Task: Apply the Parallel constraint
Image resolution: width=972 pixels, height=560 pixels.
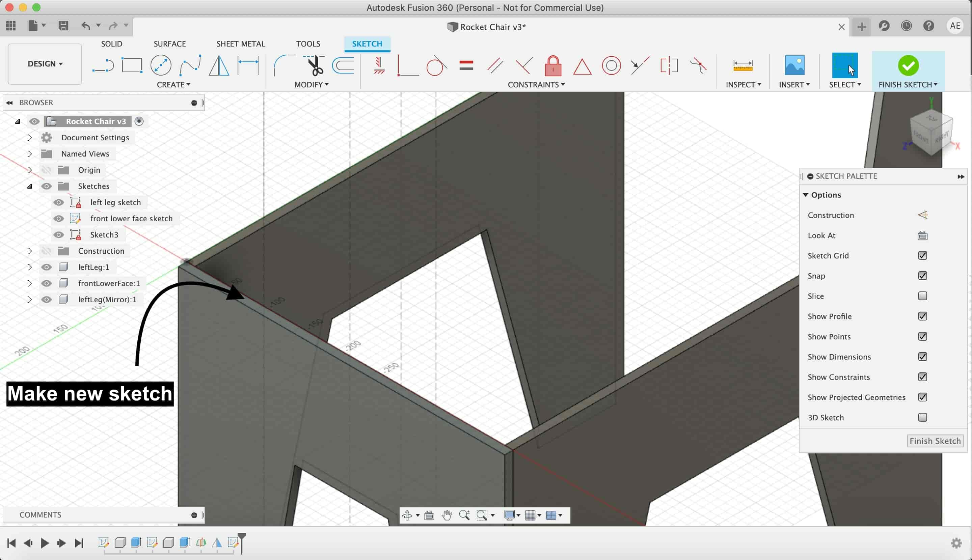Action: click(495, 65)
